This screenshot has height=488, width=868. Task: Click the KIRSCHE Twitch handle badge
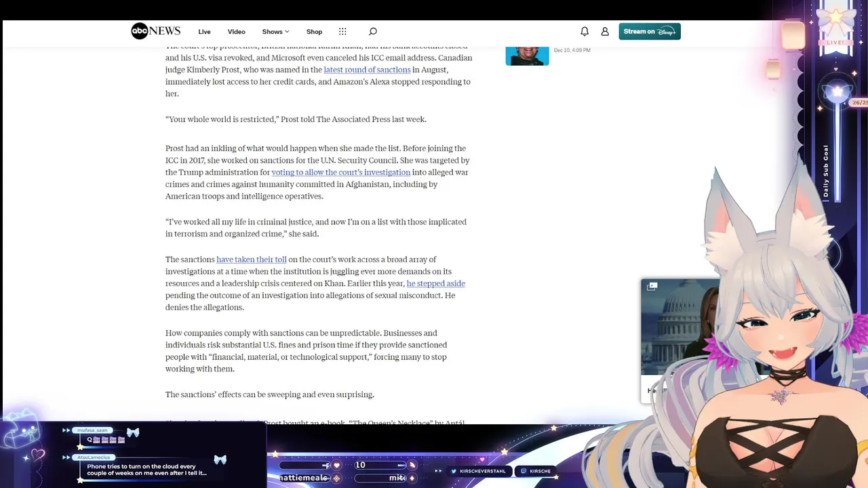pos(536,471)
